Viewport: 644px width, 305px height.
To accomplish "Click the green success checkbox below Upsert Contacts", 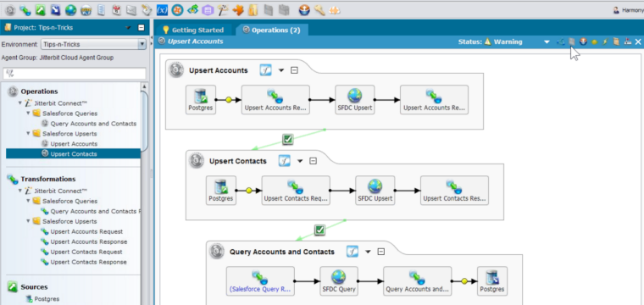I will tap(319, 230).
